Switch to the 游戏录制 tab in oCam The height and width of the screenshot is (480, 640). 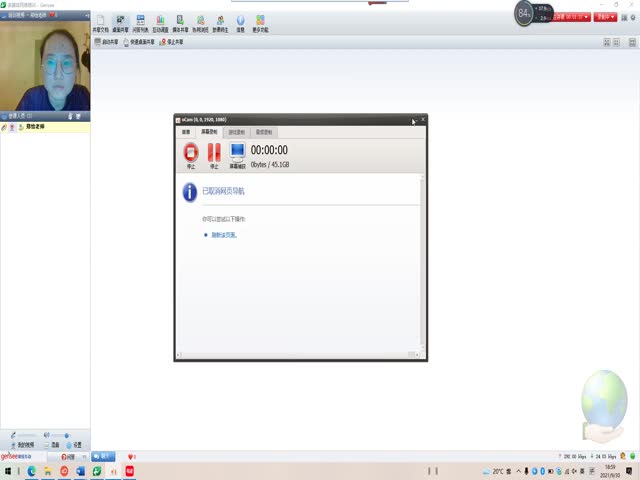coord(236,132)
